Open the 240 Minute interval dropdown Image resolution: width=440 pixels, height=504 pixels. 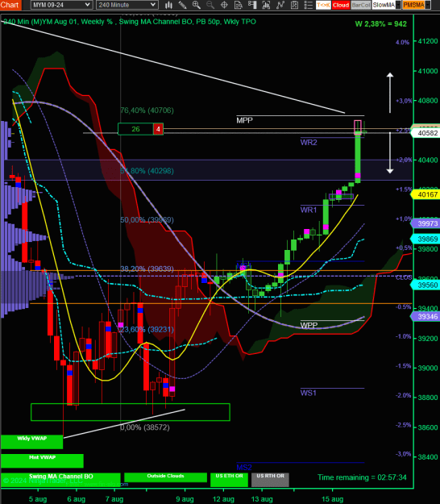(x=127, y=5)
